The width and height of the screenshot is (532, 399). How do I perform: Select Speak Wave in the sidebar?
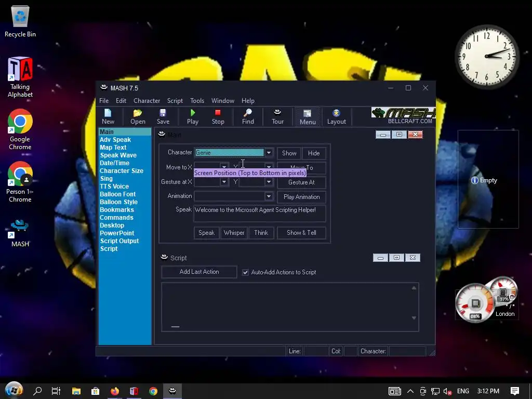point(118,155)
